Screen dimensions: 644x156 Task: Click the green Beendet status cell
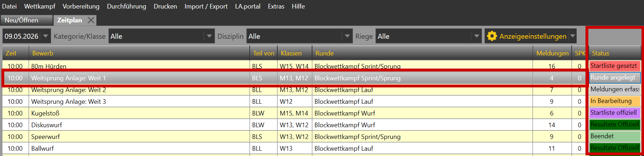(615, 136)
